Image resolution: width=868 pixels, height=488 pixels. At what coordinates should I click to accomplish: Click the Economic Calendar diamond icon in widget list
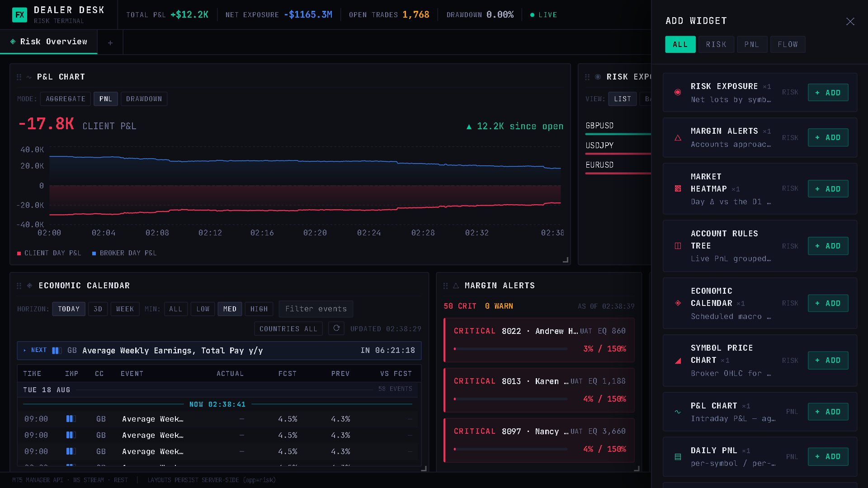pos(678,303)
